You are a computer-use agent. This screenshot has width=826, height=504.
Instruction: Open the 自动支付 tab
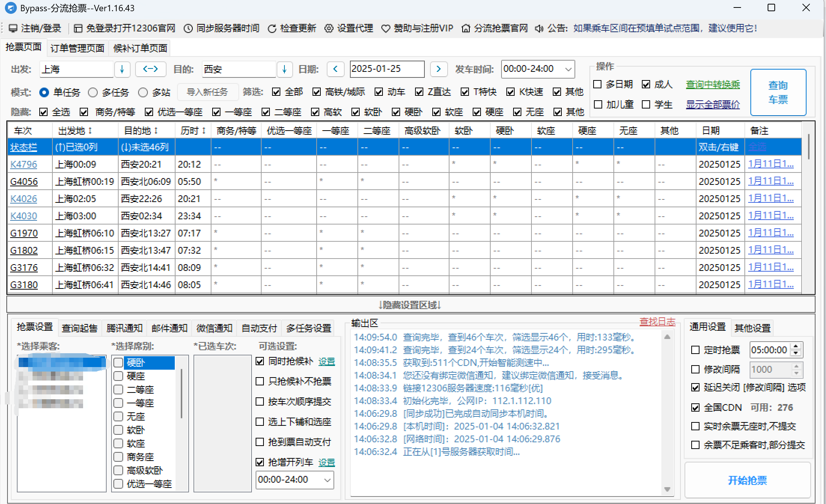click(x=259, y=328)
